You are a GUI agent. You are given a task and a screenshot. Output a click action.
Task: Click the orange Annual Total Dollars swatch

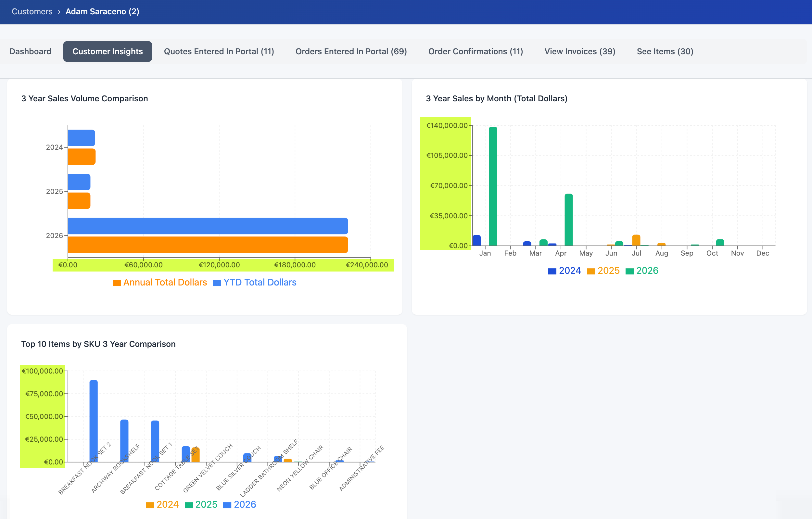coord(117,283)
